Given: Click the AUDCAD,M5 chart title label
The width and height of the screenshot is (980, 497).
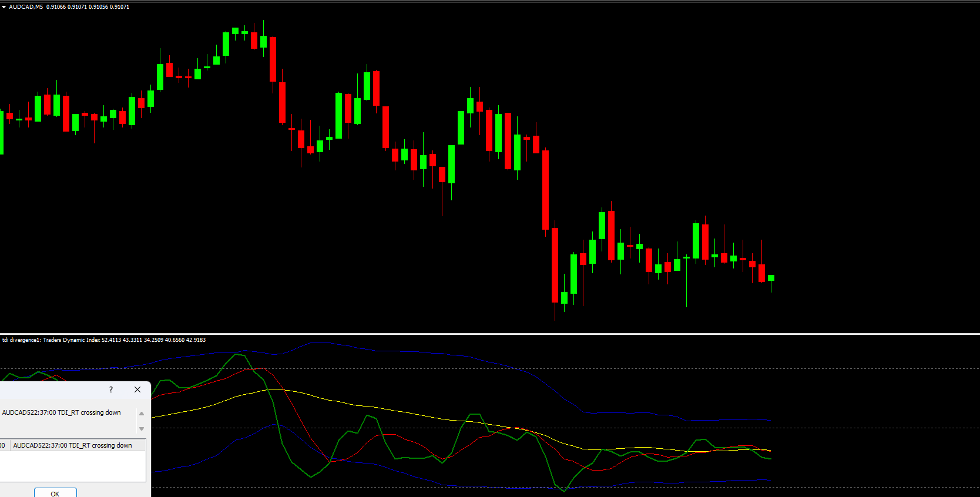Looking at the screenshot, I should [26, 7].
